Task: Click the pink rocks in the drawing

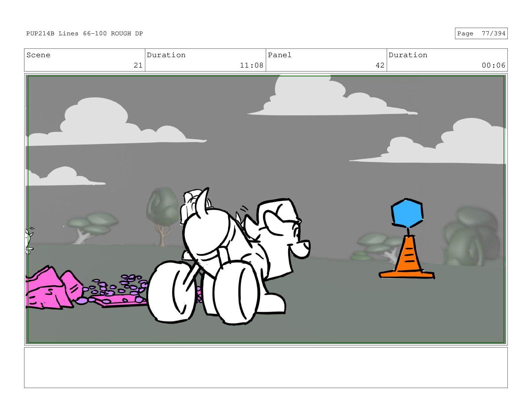Action: point(54,288)
